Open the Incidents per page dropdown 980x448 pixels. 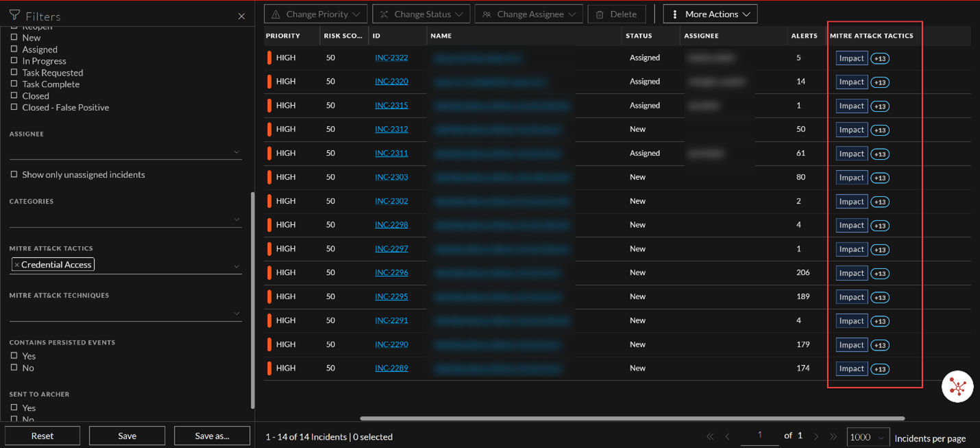click(868, 437)
